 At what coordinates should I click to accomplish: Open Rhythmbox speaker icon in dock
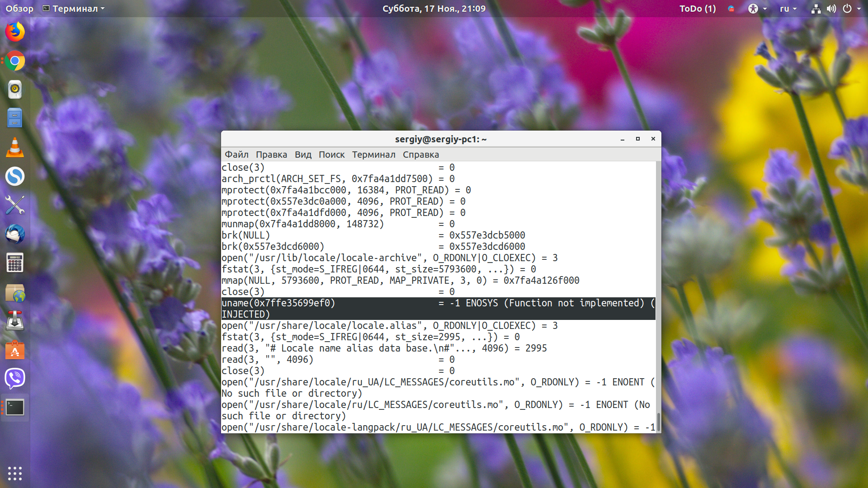[x=15, y=89]
